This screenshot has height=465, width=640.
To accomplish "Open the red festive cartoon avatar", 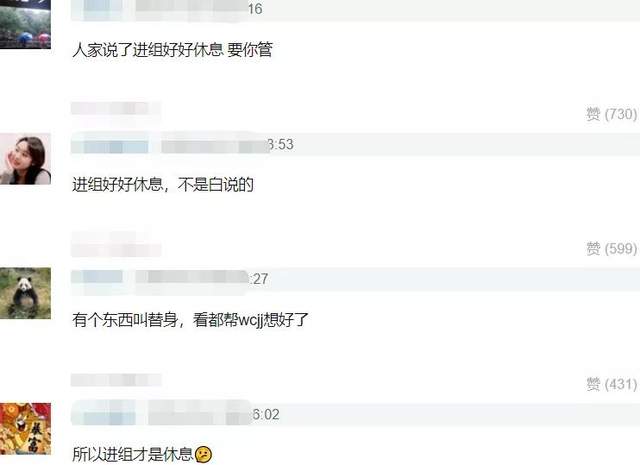I will (x=25, y=429).
